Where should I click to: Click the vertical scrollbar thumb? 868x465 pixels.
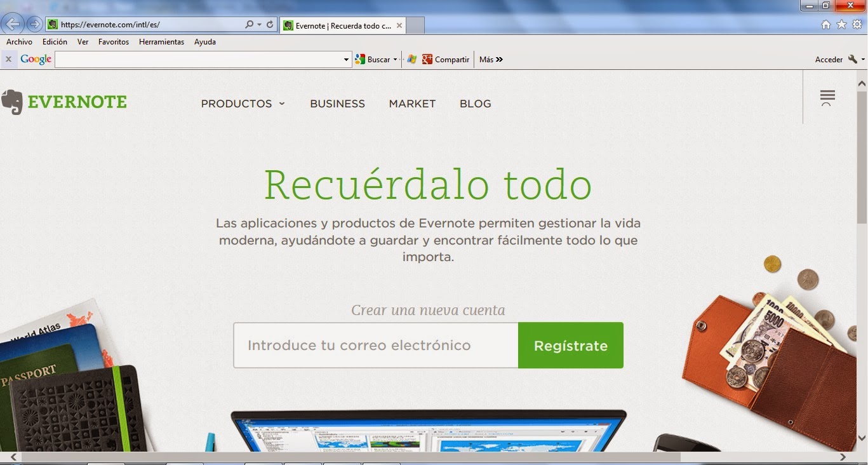(862, 158)
